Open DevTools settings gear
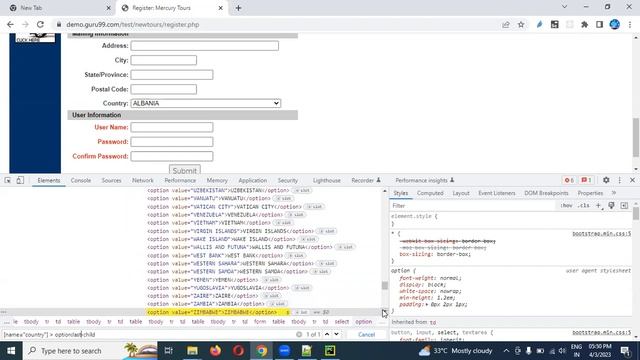This screenshot has width=640, height=360. click(x=606, y=180)
